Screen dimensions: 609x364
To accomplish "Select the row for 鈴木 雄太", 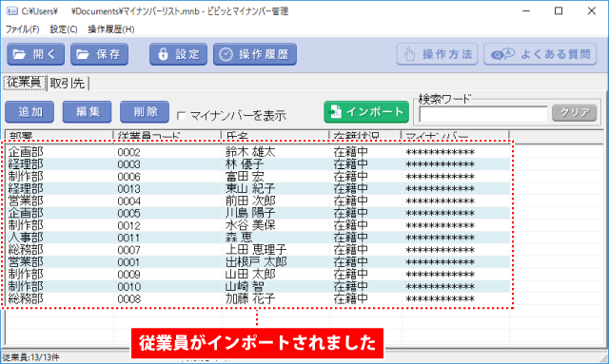I will click(x=258, y=152).
